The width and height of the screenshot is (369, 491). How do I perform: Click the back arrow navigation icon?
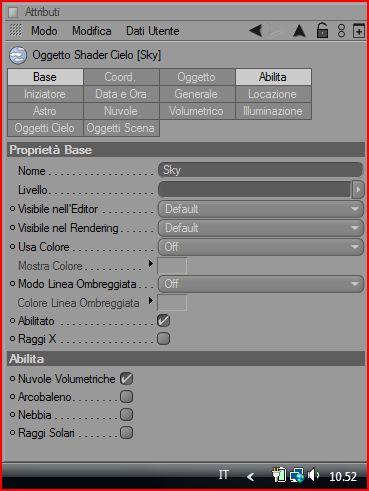256,31
